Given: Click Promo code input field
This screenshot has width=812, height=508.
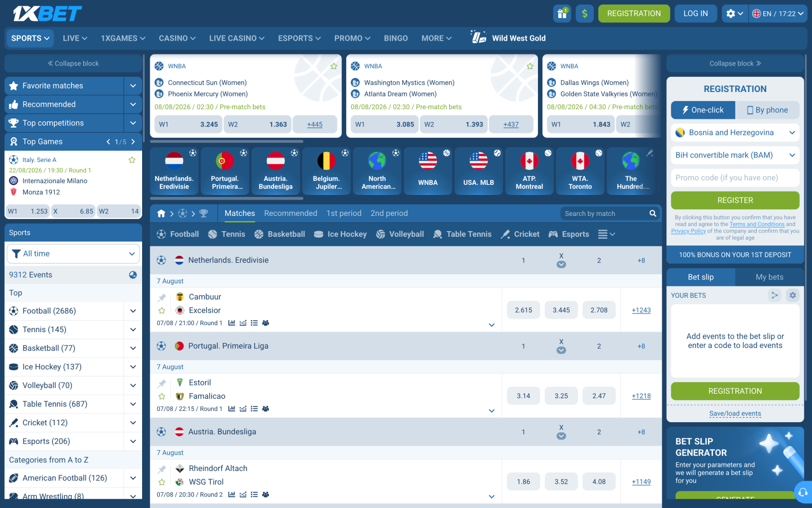Looking at the screenshot, I should [735, 178].
